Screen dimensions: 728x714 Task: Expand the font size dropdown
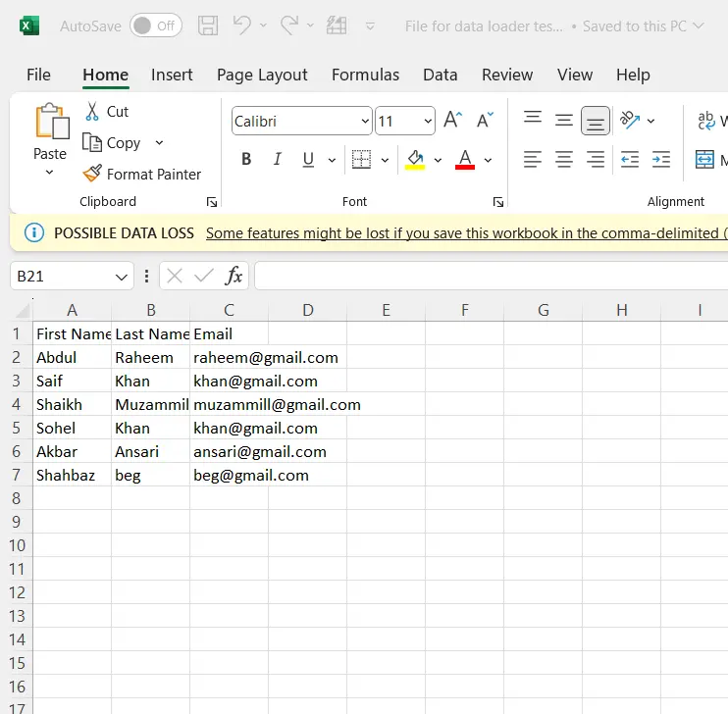pos(428,122)
